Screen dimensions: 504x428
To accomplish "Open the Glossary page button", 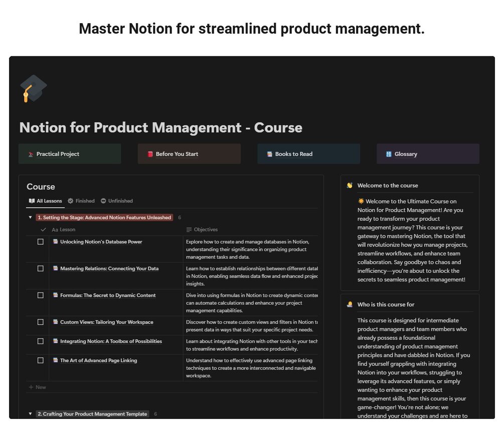I will click(428, 154).
